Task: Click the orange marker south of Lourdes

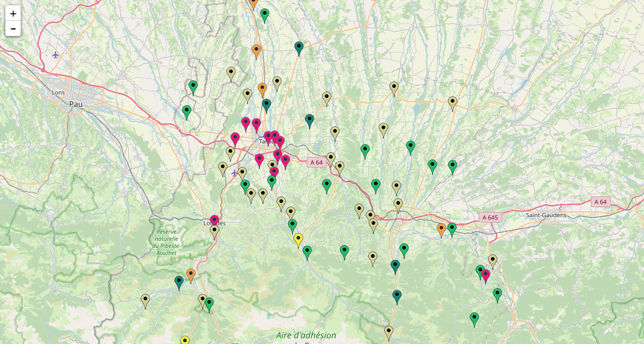Action: pos(191,276)
